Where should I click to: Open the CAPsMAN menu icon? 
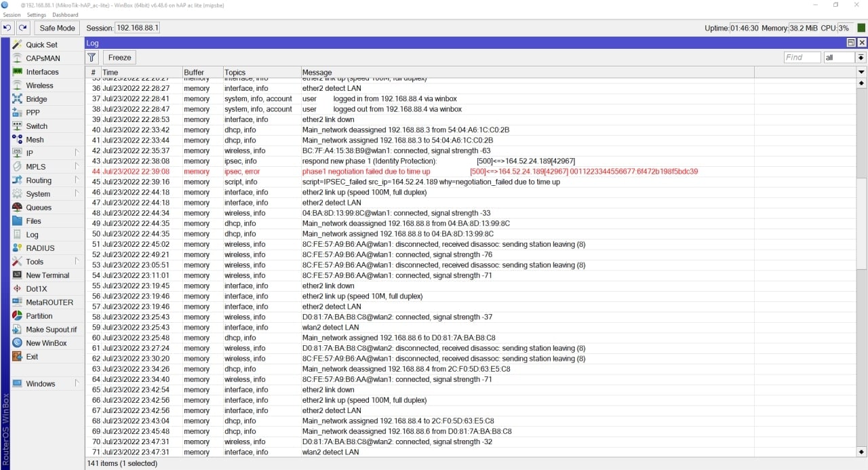(18, 58)
